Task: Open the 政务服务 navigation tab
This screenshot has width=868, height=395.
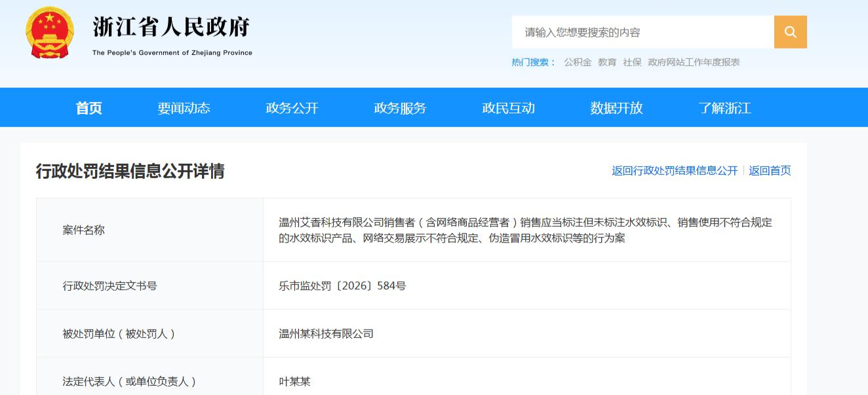Action: coord(401,108)
